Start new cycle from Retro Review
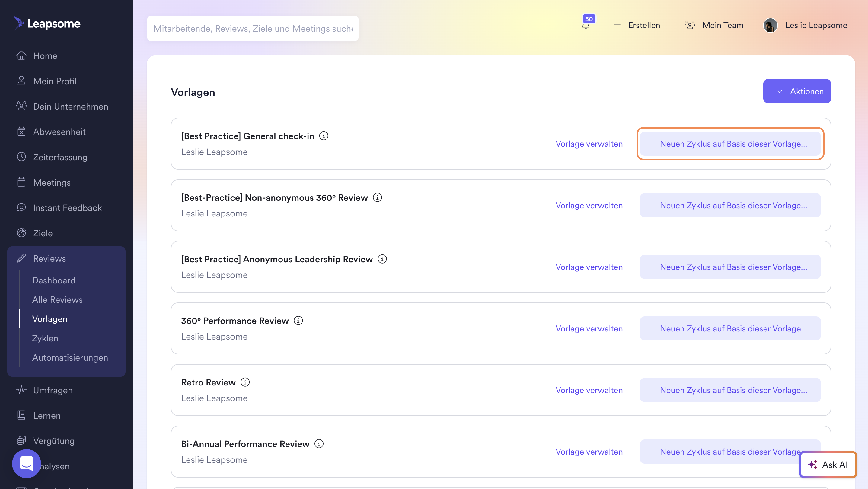The image size is (868, 489). tap(730, 390)
